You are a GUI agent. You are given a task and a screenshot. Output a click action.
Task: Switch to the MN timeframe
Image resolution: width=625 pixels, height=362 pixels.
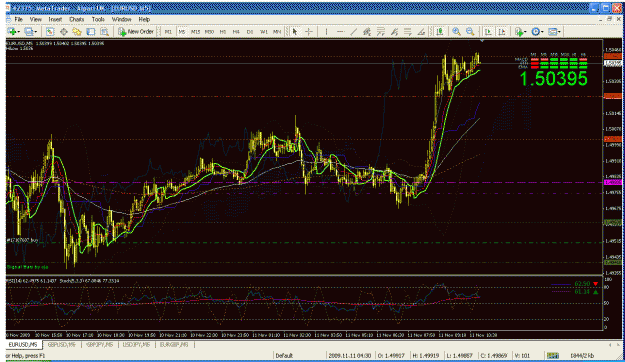[277, 31]
